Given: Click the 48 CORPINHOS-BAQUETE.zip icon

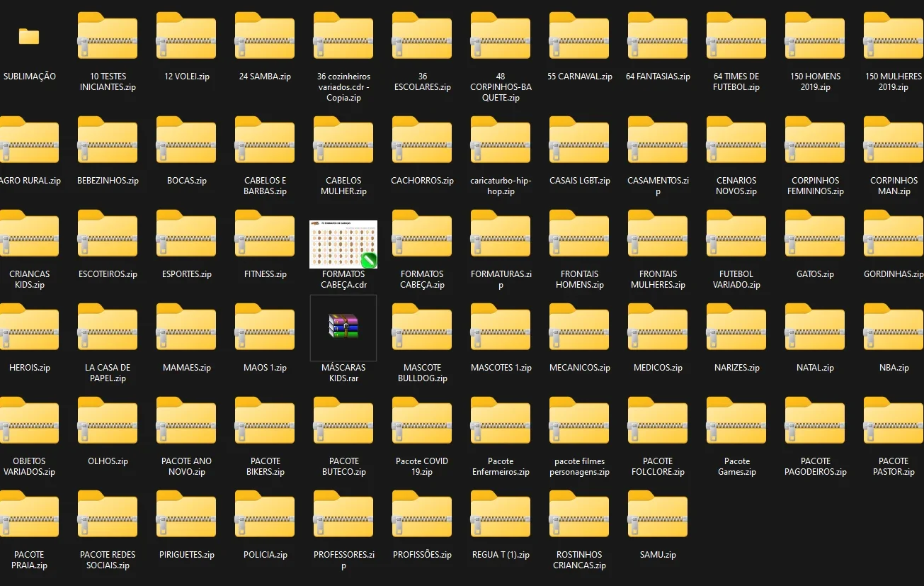Looking at the screenshot, I should tap(501, 35).
